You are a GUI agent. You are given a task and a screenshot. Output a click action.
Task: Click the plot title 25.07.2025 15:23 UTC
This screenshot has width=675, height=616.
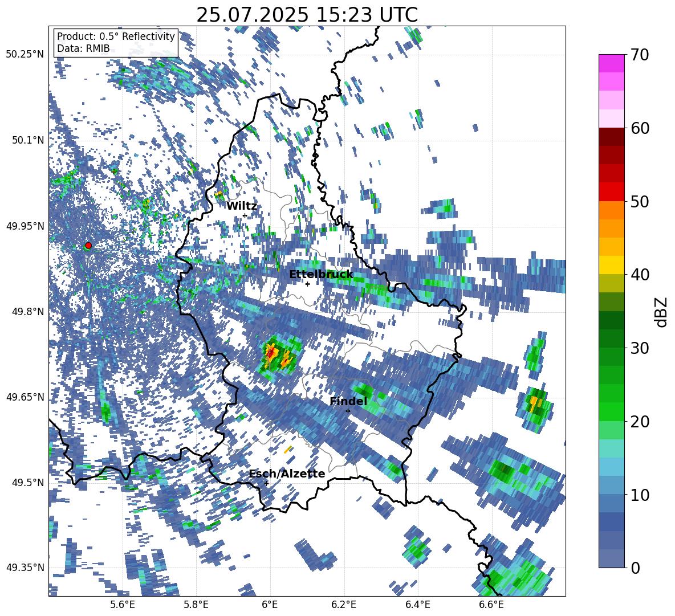(x=307, y=15)
